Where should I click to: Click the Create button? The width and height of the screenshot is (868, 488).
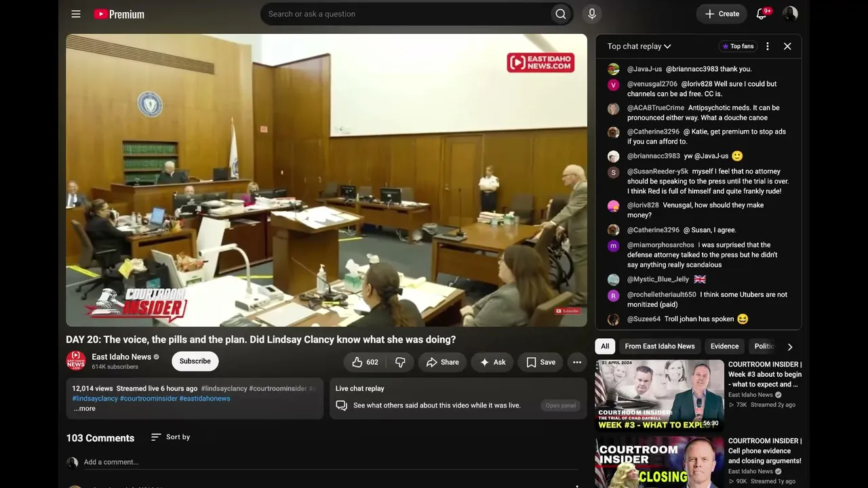722,14
